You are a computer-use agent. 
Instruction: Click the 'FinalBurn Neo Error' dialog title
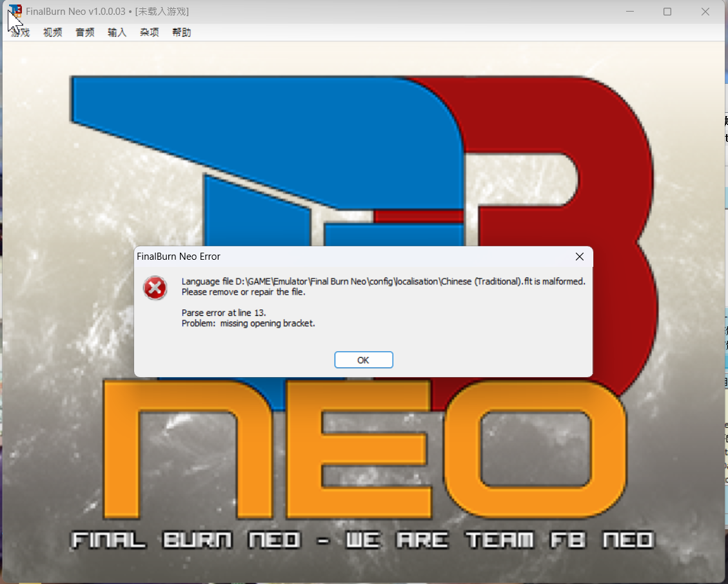(179, 257)
